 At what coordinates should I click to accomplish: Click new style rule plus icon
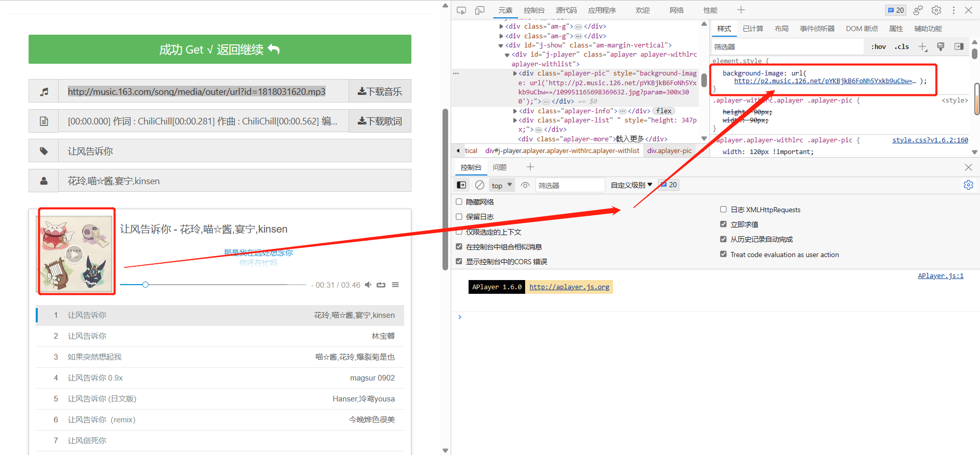click(x=923, y=46)
